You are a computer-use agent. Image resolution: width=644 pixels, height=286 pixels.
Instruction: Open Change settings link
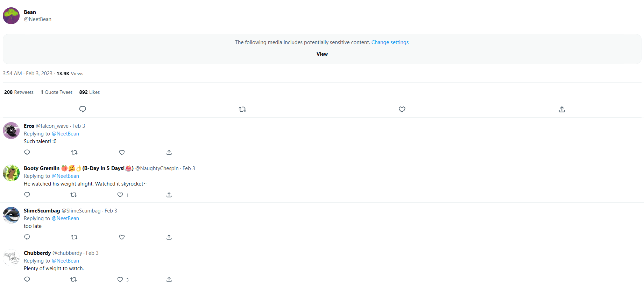click(x=390, y=42)
